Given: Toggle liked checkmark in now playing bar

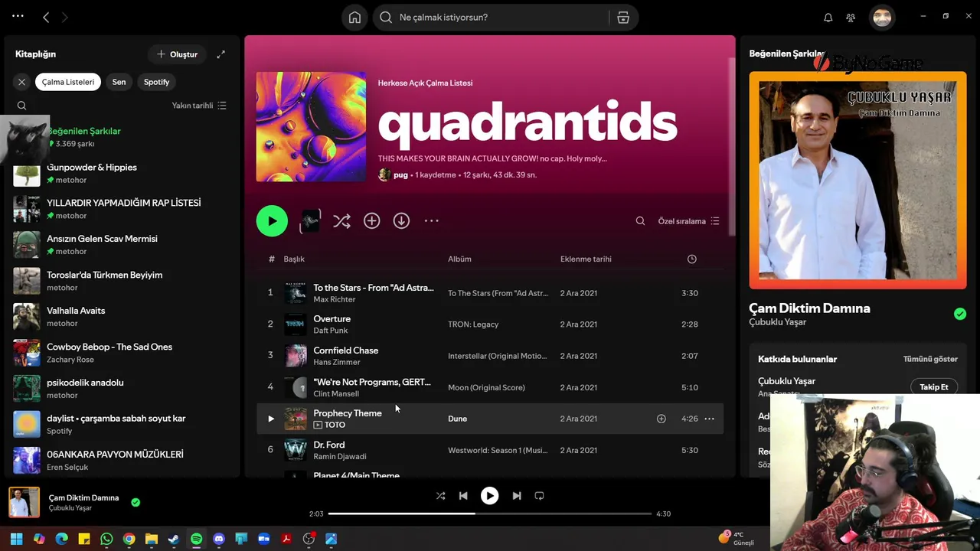Looking at the screenshot, I should point(136,503).
